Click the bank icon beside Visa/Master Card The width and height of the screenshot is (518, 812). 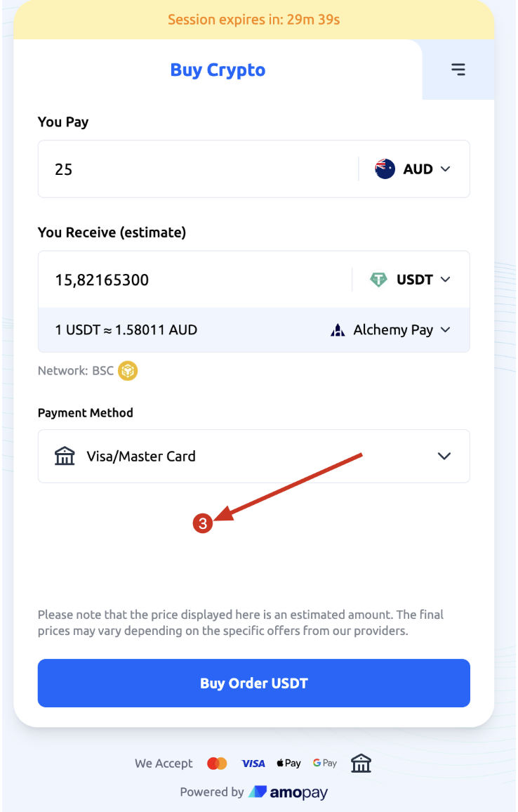click(x=65, y=456)
